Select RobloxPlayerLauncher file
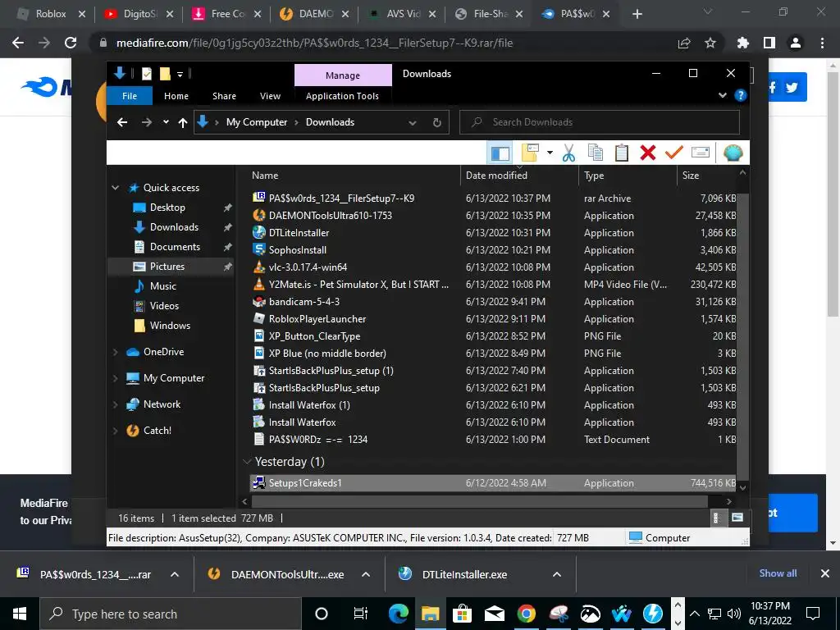The height and width of the screenshot is (630, 840). [317, 319]
